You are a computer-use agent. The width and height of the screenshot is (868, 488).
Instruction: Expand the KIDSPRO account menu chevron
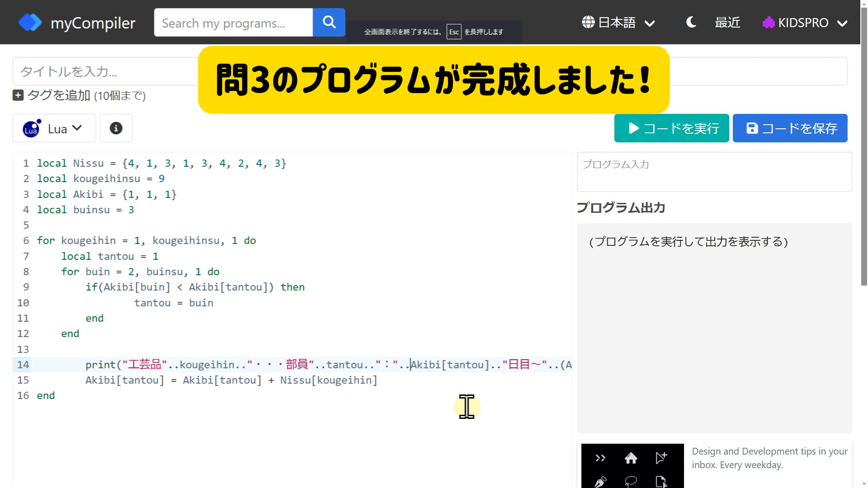point(842,23)
